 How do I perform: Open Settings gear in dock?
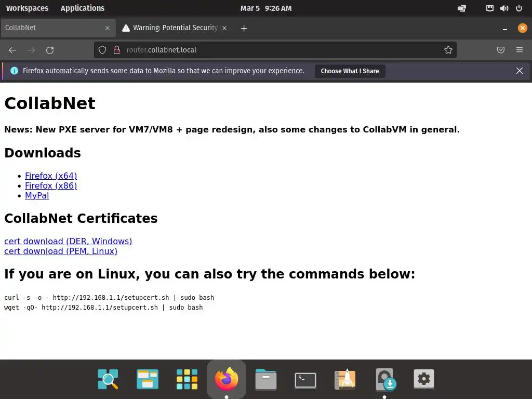pyautogui.click(x=424, y=379)
